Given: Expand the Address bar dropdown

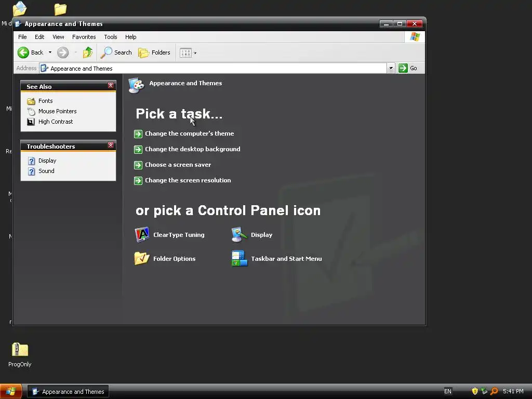Looking at the screenshot, I should 391,68.
